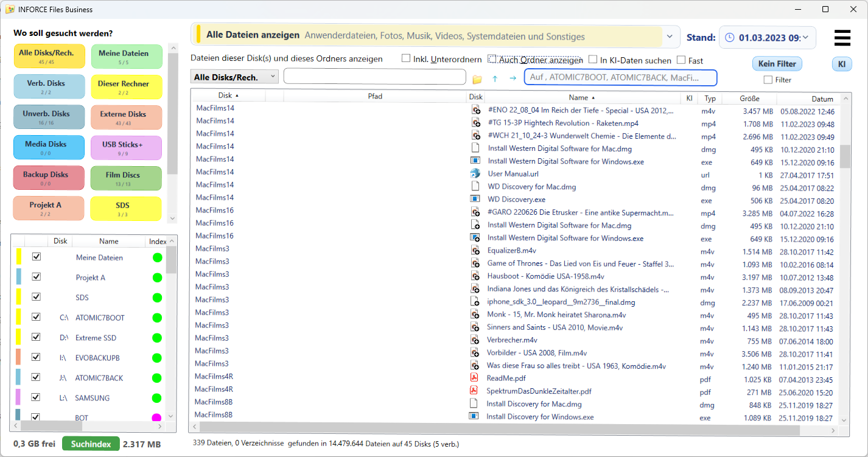
Task: Select the Meine Dateien category
Action: coord(127,56)
